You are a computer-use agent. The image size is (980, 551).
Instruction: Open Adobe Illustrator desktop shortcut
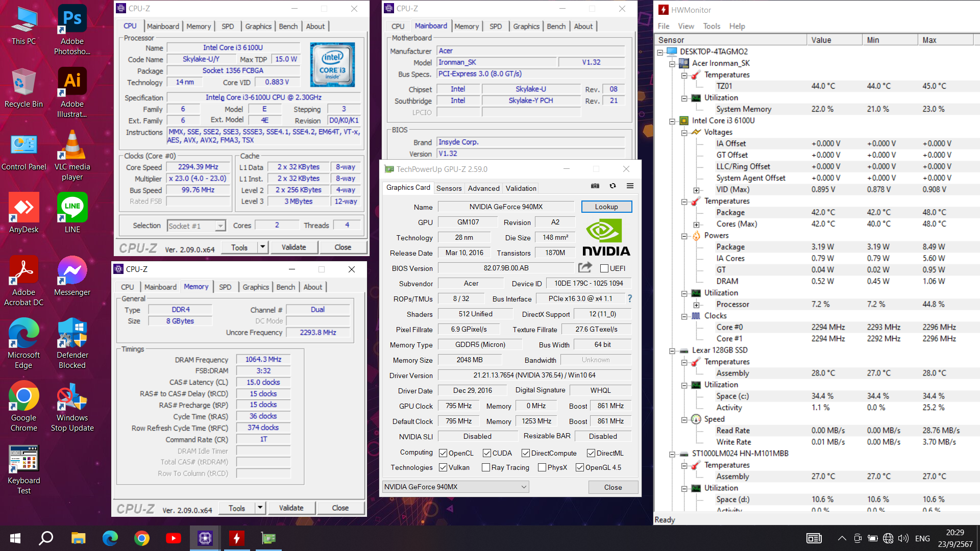point(72,93)
